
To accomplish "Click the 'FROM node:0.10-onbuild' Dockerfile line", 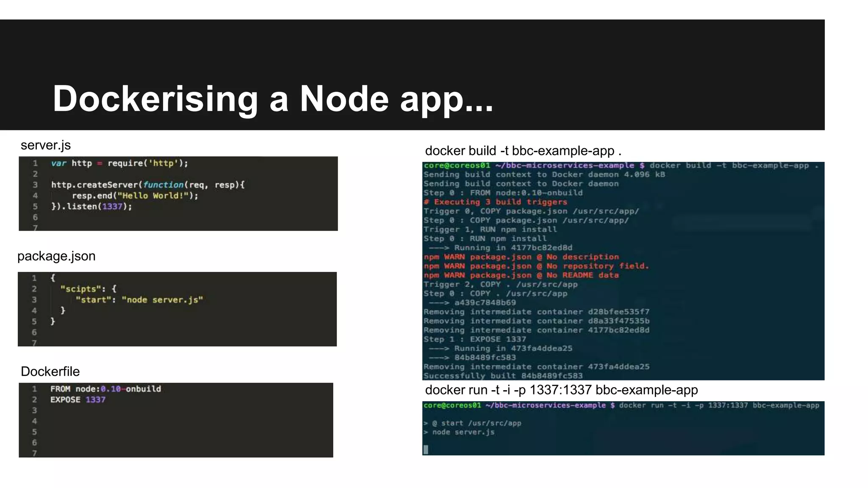I will (x=106, y=389).
